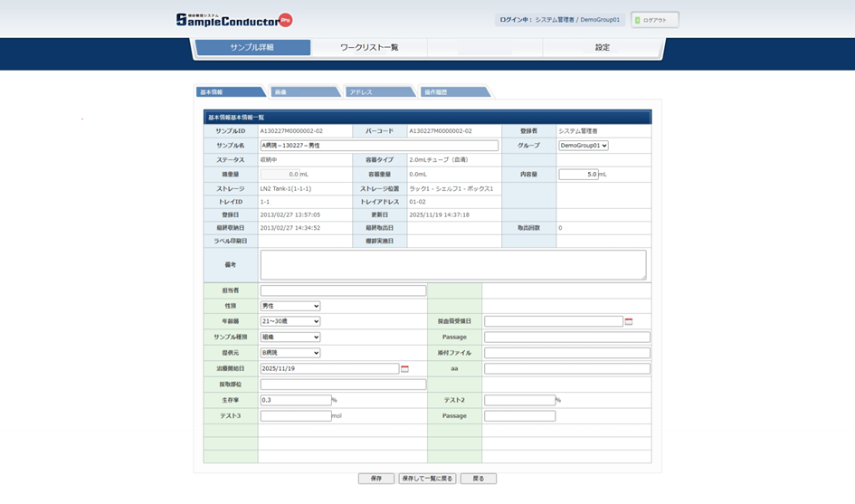Click the 生存率 input field

[x=295, y=400]
